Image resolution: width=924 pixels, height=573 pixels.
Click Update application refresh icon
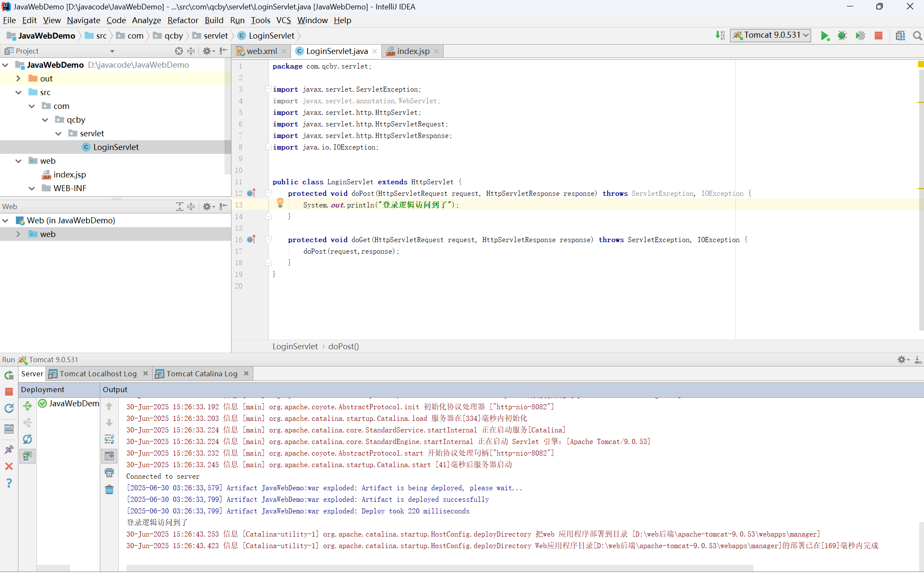tap(9, 408)
